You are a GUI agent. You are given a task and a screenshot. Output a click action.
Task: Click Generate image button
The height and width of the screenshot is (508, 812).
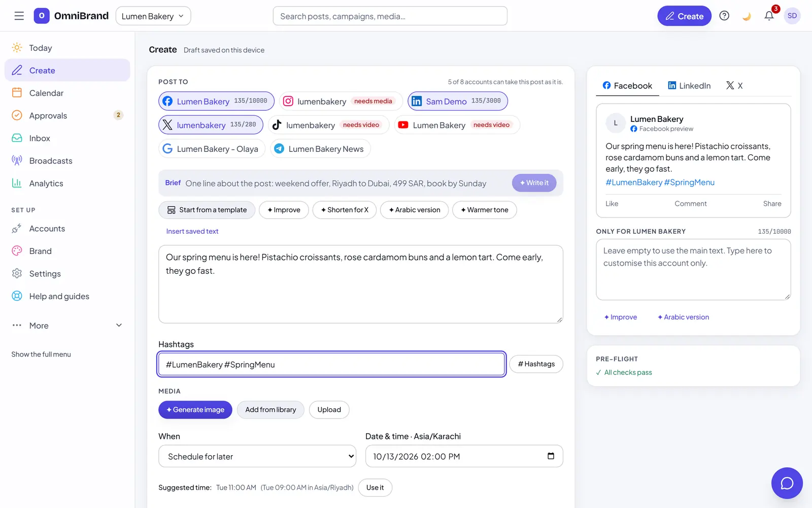point(195,409)
